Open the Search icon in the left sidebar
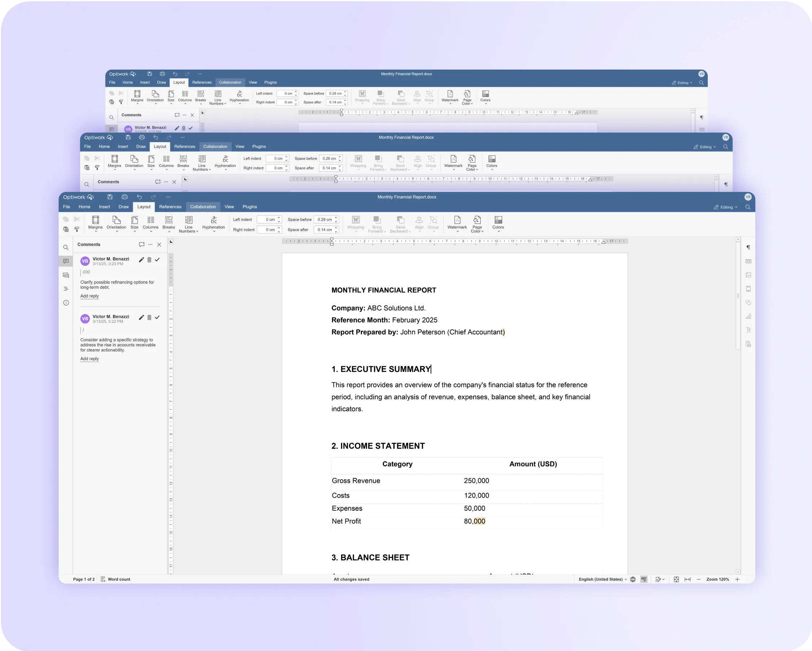 [x=66, y=247]
